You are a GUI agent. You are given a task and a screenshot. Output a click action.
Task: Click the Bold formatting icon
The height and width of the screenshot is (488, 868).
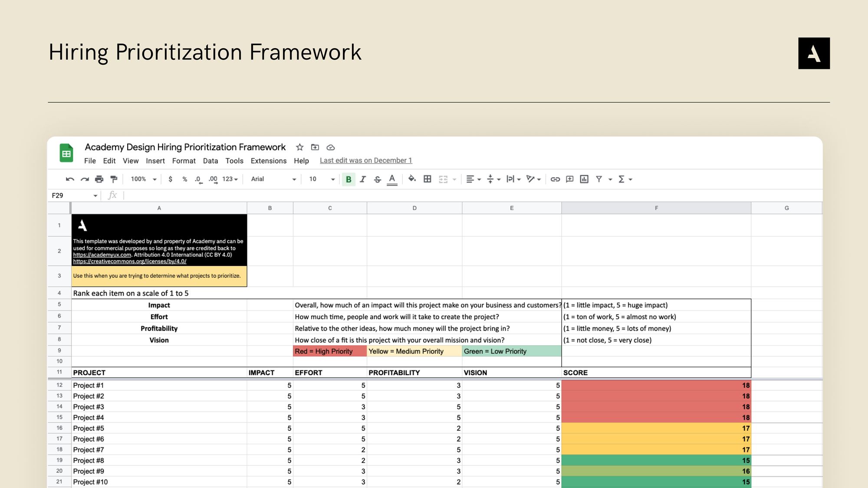[348, 179]
